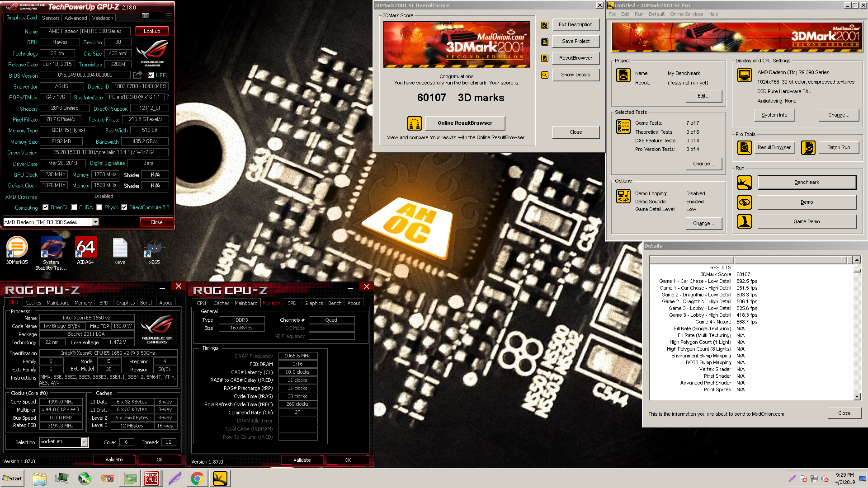Click the Game Demo button
868x488 pixels.
[807, 221]
